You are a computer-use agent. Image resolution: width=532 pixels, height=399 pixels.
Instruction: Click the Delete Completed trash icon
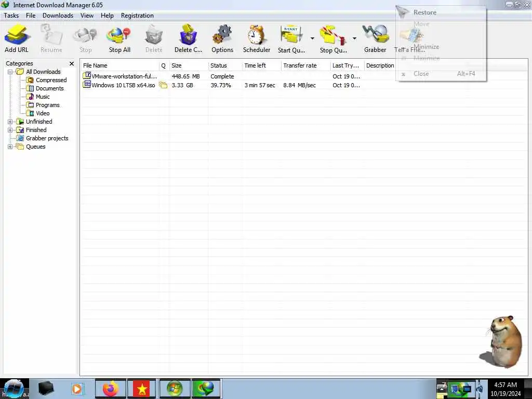click(x=188, y=35)
